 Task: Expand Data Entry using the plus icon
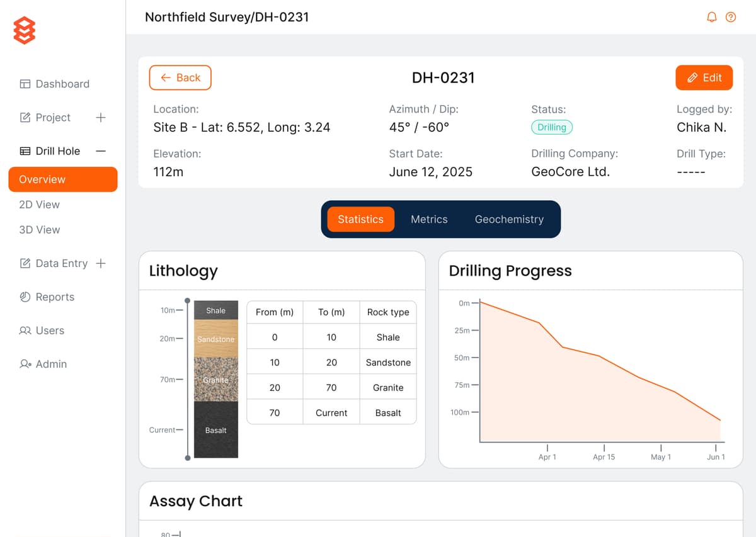point(101,263)
